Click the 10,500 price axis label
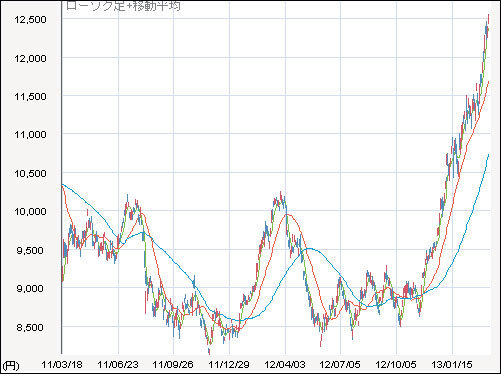The width and height of the screenshot is (501, 374). [30, 173]
